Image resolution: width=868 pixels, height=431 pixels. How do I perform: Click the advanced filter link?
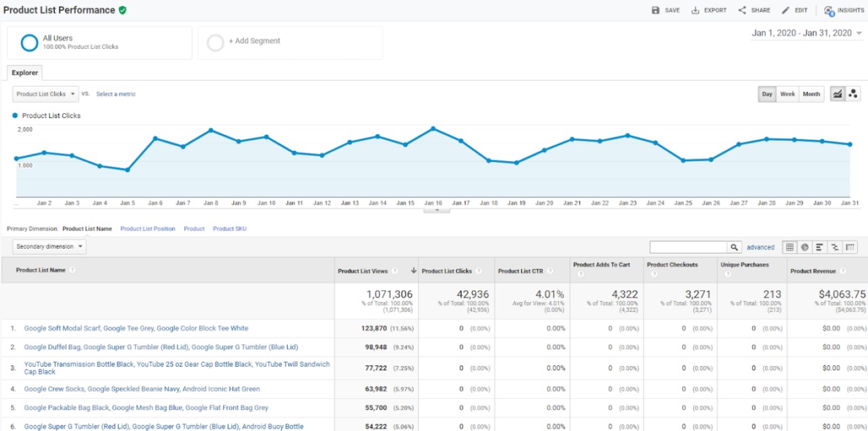pos(760,247)
